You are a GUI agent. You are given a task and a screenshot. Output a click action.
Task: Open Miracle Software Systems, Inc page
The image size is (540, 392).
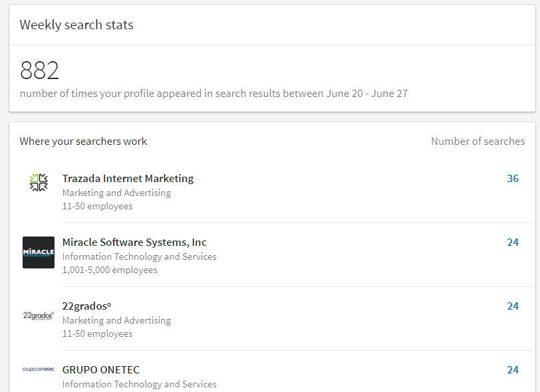(134, 242)
